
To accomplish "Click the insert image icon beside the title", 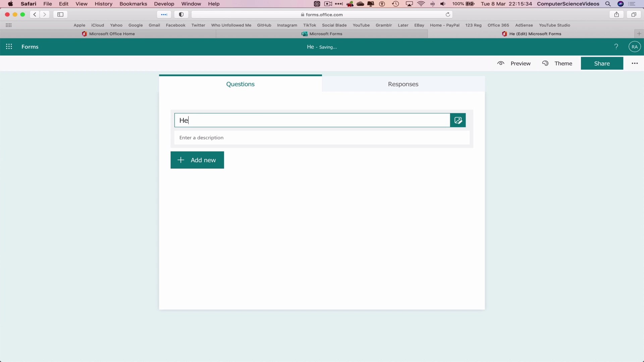I will tap(458, 120).
